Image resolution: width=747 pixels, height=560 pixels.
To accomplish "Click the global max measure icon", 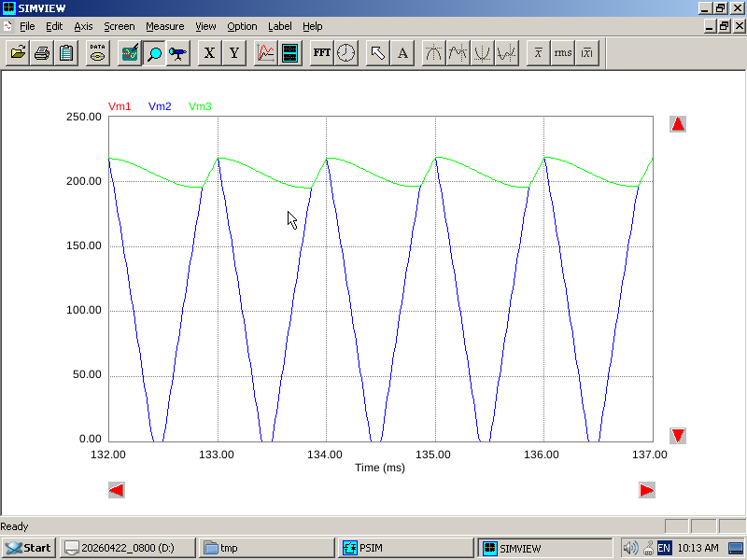I will (433, 52).
